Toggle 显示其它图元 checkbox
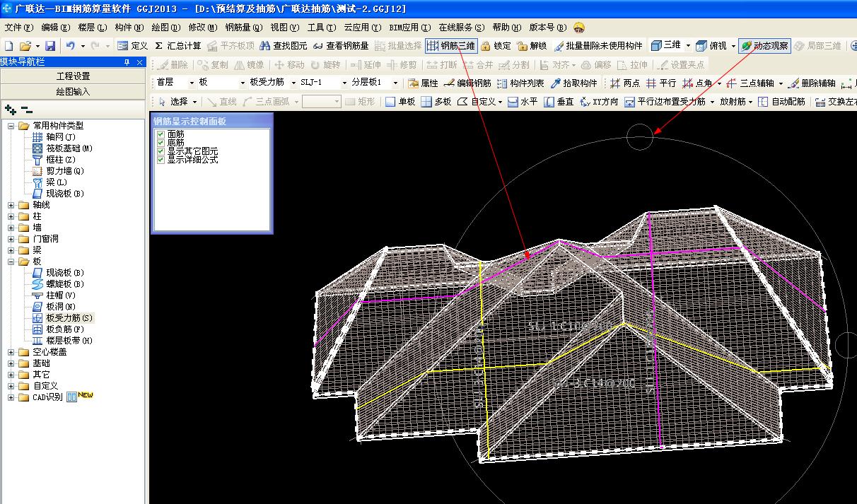The image size is (857, 504). click(161, 151)
